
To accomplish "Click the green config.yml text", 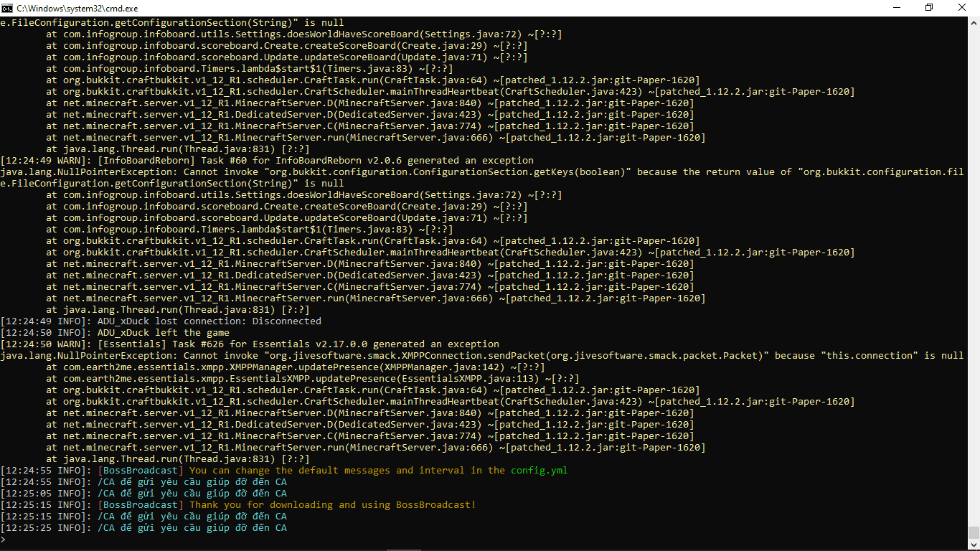I will point(539,471).
